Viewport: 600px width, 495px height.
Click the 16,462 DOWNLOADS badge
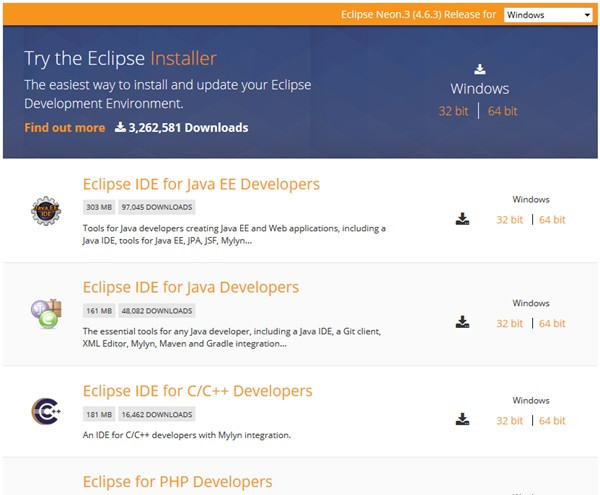[x=157, y=415]
